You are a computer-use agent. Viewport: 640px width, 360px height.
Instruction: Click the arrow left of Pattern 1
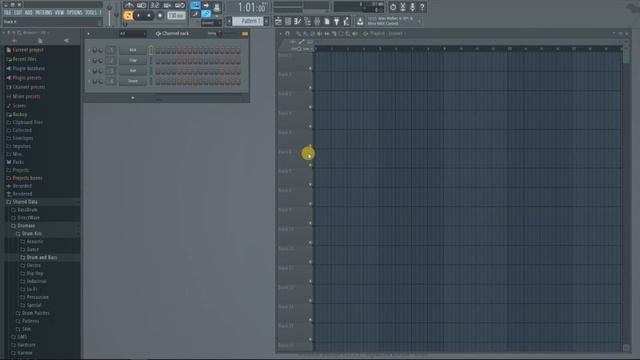229,21
